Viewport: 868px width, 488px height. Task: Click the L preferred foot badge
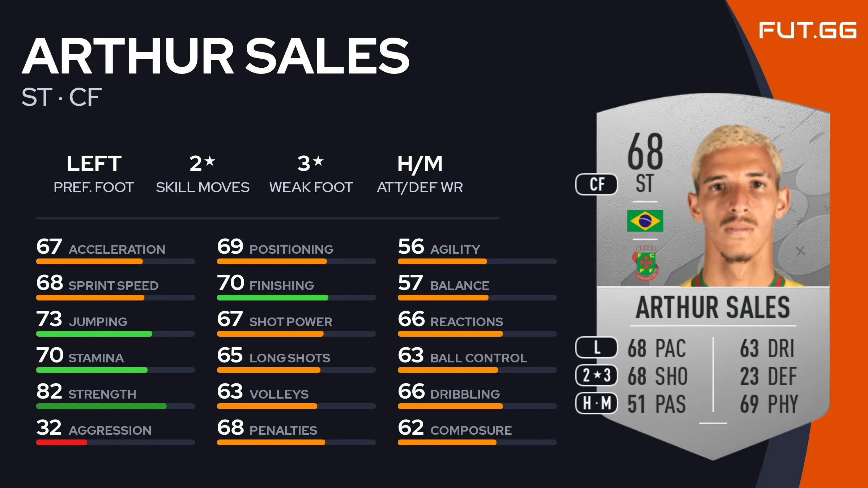click(596, 347)
